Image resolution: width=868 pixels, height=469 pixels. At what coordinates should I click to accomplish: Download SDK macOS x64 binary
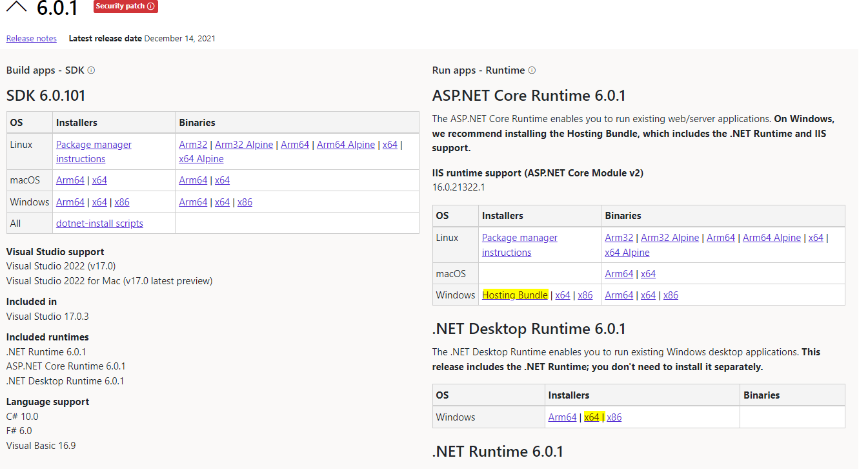click(222, 180)
